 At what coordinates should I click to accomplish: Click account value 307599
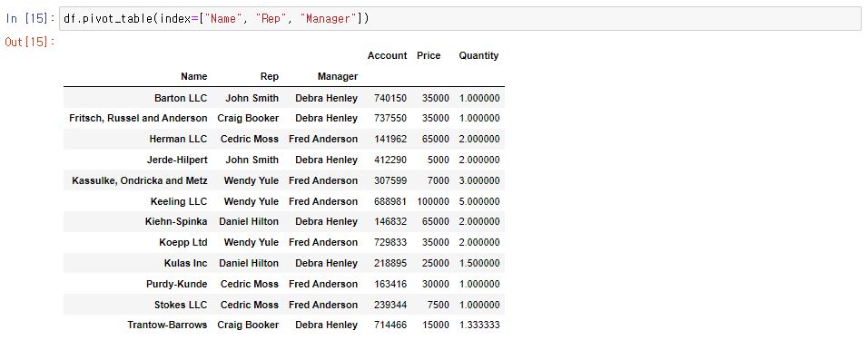tap(390, 180)
